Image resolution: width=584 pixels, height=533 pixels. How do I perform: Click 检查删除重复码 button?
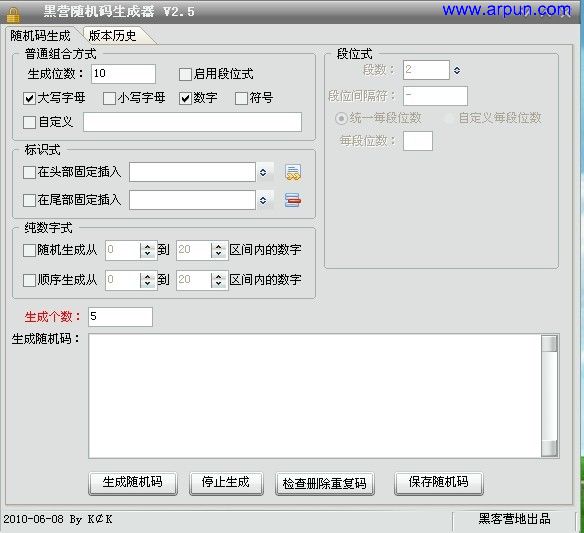point(325,483)
